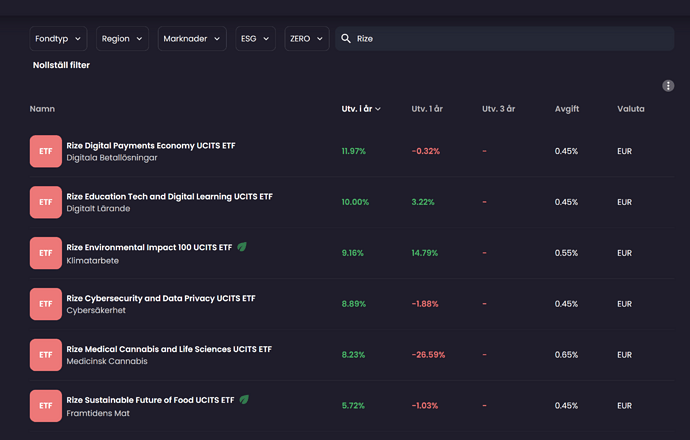Image resolution: width=690 pixels, height=440 pixels.
Task: Click 0.45% fee in Digital Payments row
Action: (x=566, y=151)
